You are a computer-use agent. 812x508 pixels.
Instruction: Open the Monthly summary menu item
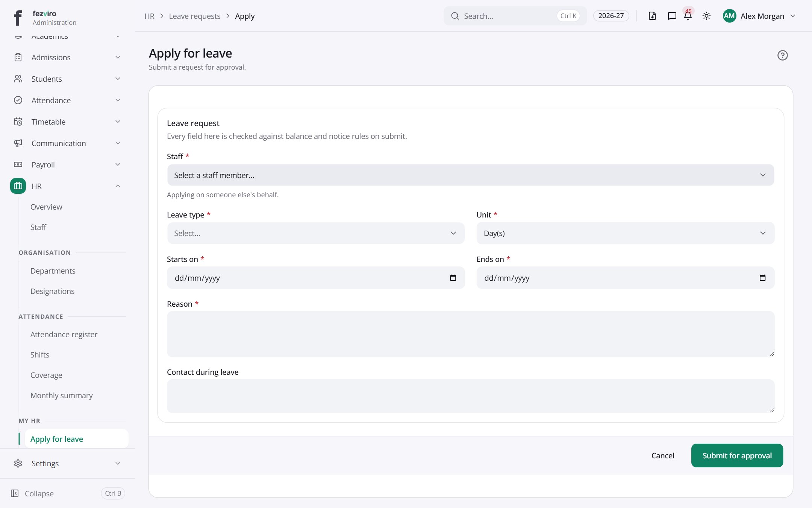[62, 395]
